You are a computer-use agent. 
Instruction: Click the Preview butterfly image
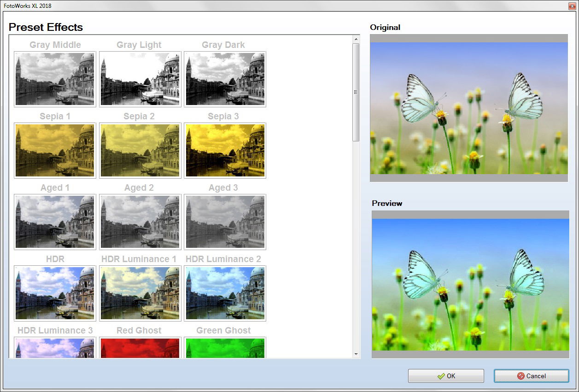(x=470, y=285)
